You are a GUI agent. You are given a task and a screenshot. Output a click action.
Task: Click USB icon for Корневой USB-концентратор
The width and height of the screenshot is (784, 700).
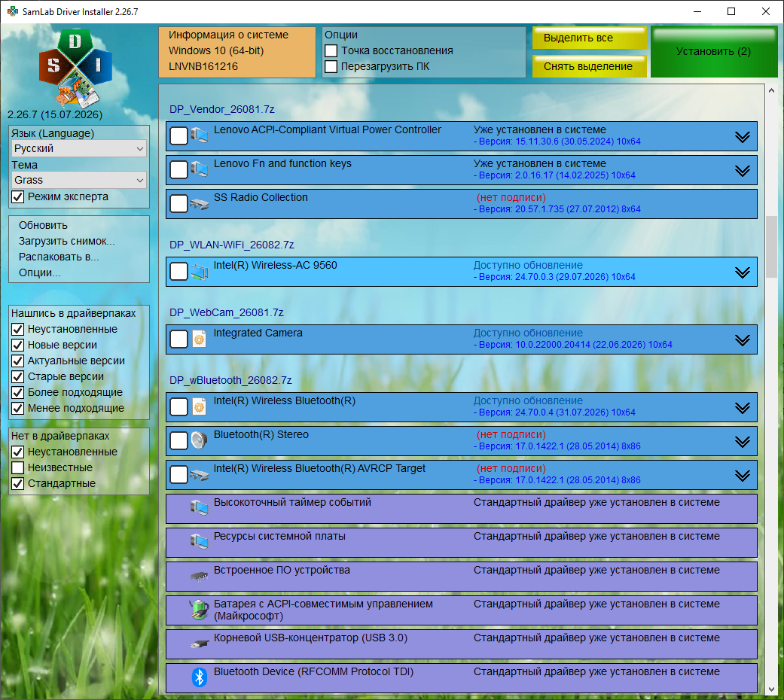click(199, 644)
